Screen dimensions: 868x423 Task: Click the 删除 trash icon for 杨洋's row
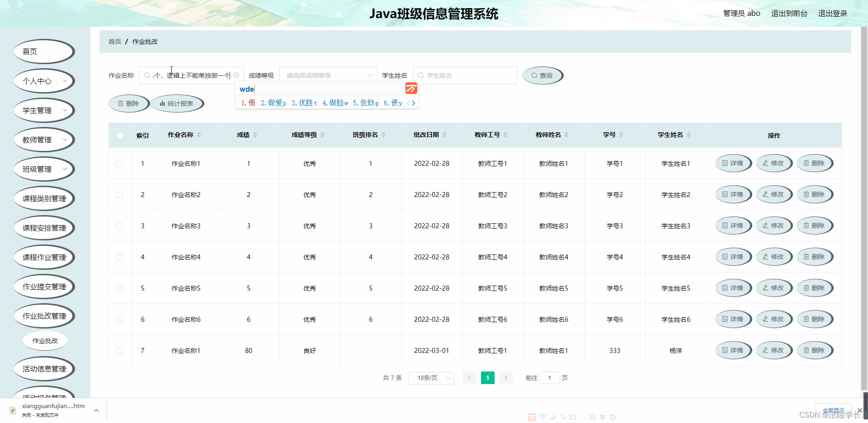[x=807, y=350]
